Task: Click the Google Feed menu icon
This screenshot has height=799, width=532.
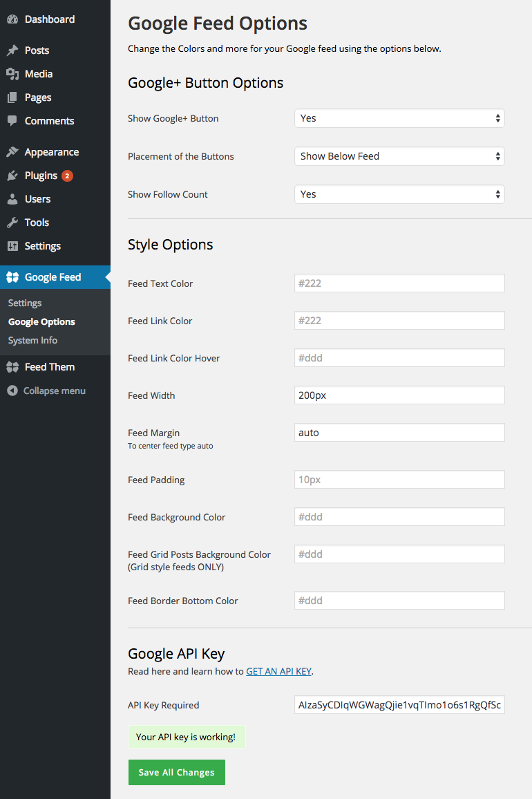Action: [12, 277]
